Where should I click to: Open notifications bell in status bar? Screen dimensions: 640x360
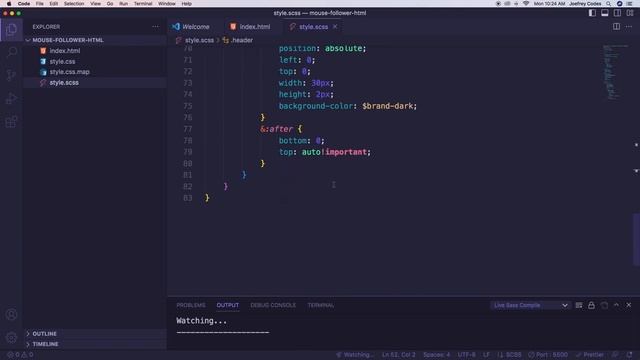[629, 355]
